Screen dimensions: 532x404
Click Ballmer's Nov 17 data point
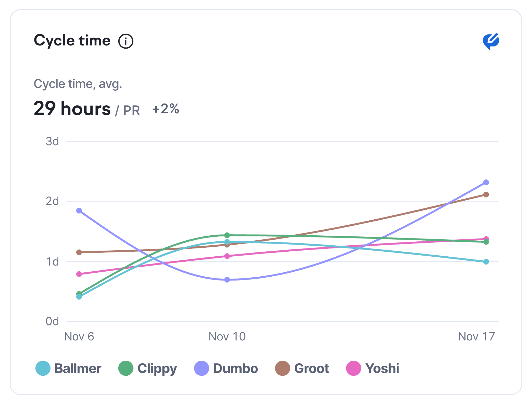(x=486, y=262)
